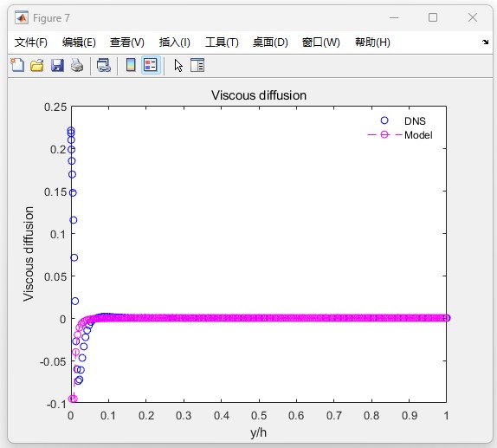Click the Link Plot toolbar icon

[x=104, y=65]
